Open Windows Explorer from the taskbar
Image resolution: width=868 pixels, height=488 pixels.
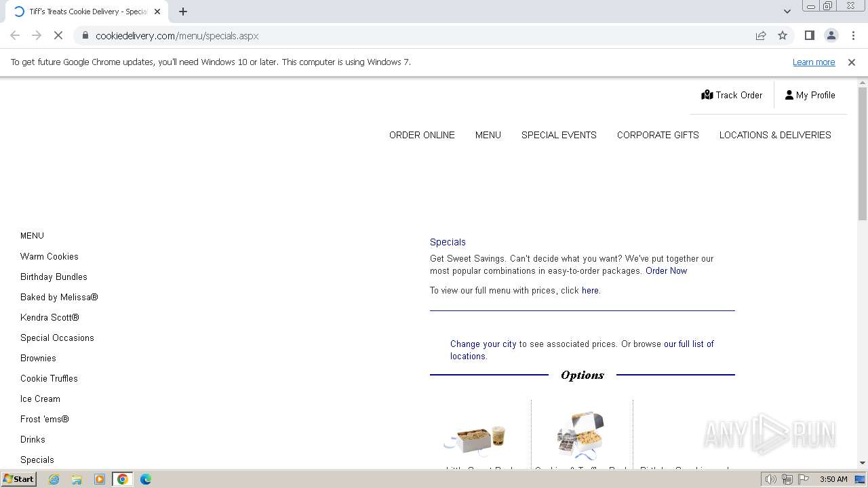click(77, 479)
